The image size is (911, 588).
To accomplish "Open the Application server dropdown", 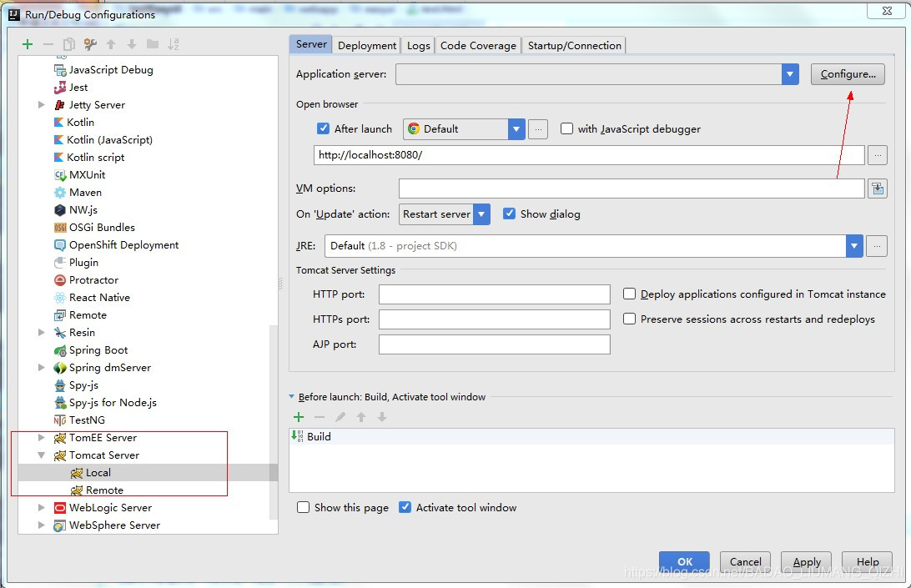I will pos(789,74).
